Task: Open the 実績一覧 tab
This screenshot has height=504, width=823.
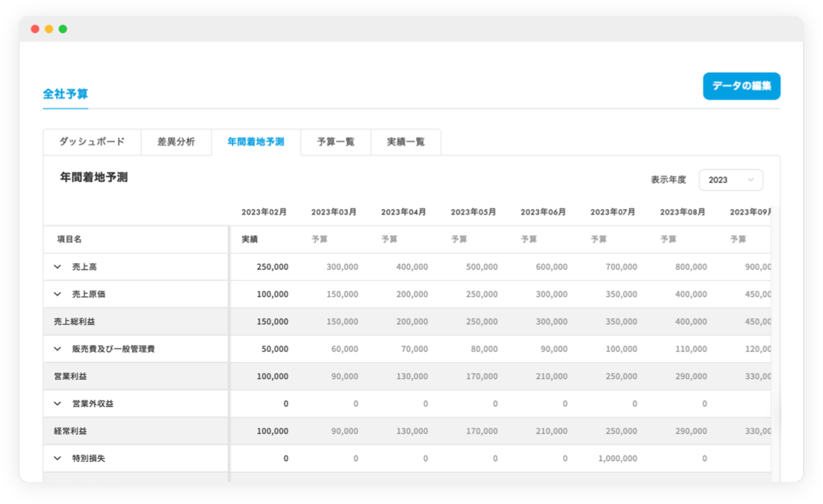Action: (x=405, y=142)
